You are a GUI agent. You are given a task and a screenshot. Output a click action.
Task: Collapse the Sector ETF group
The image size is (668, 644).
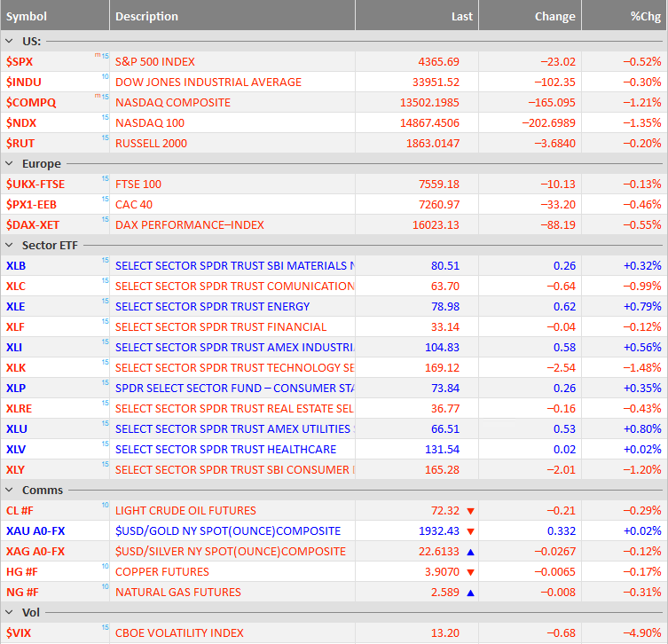click(9, 246)
